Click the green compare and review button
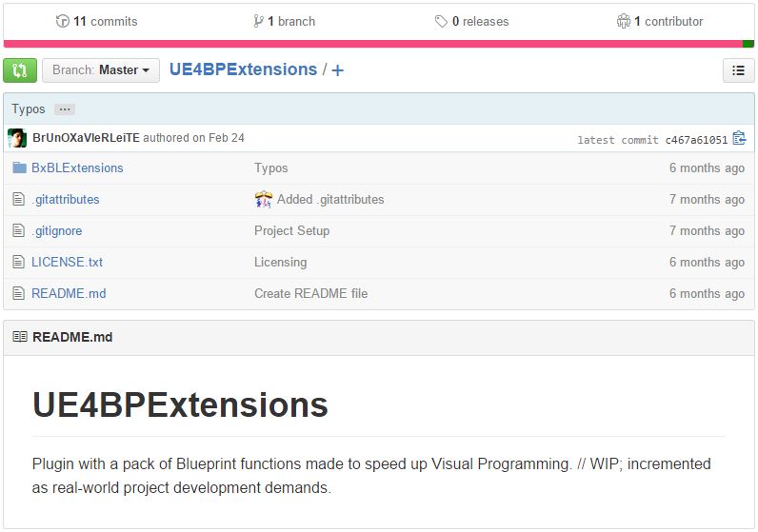The height and width of the screenshot is (532, 758). [x=20, y=70]
